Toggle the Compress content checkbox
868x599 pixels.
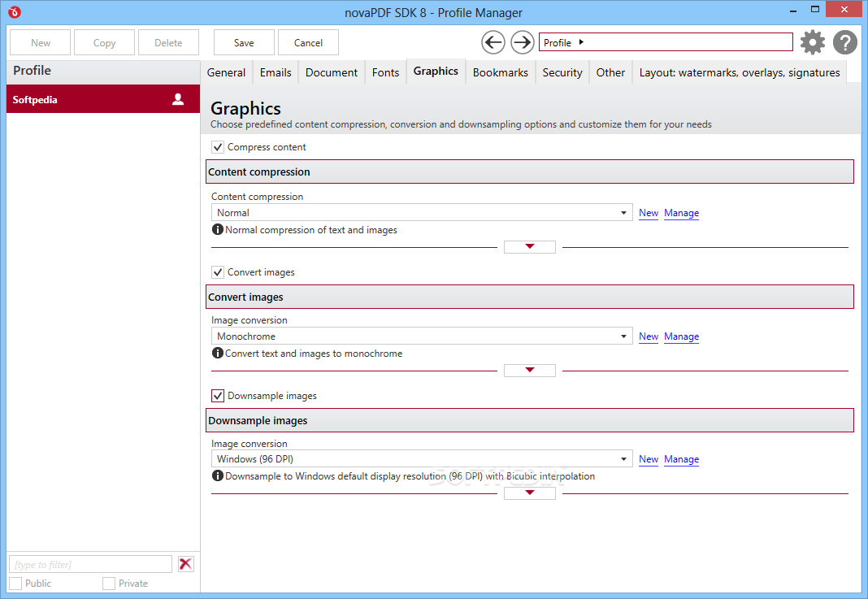click(218, 147)
